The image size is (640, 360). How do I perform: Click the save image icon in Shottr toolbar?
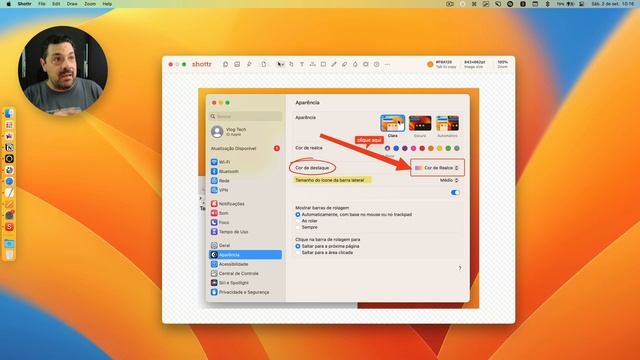click(x=237, y=64)
